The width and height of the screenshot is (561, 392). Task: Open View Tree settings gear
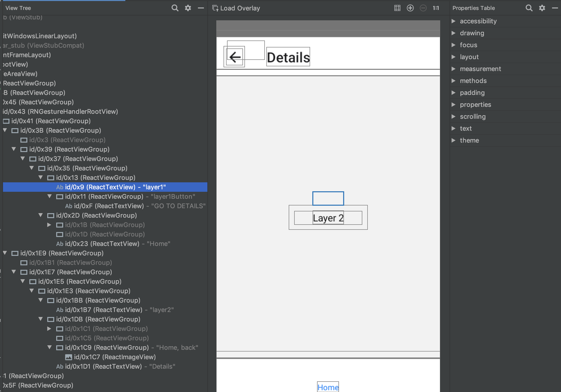(188, 8)
